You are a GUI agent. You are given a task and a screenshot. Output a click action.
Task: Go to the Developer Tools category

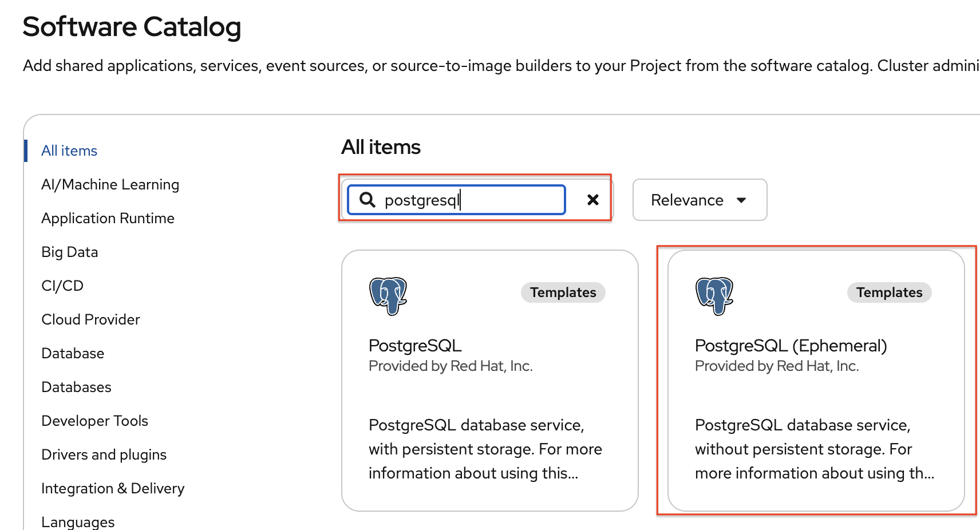(x=94, y=421)
